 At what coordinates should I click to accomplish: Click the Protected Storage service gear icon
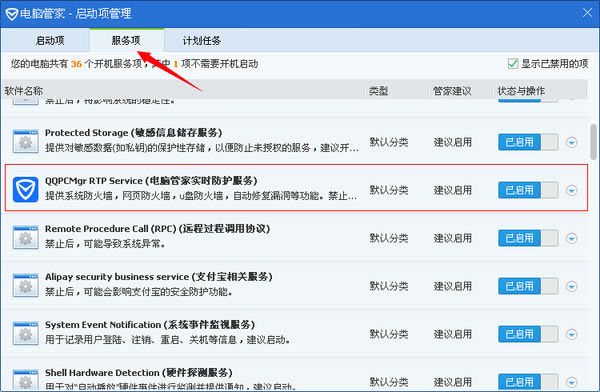[x=25, y=142]
